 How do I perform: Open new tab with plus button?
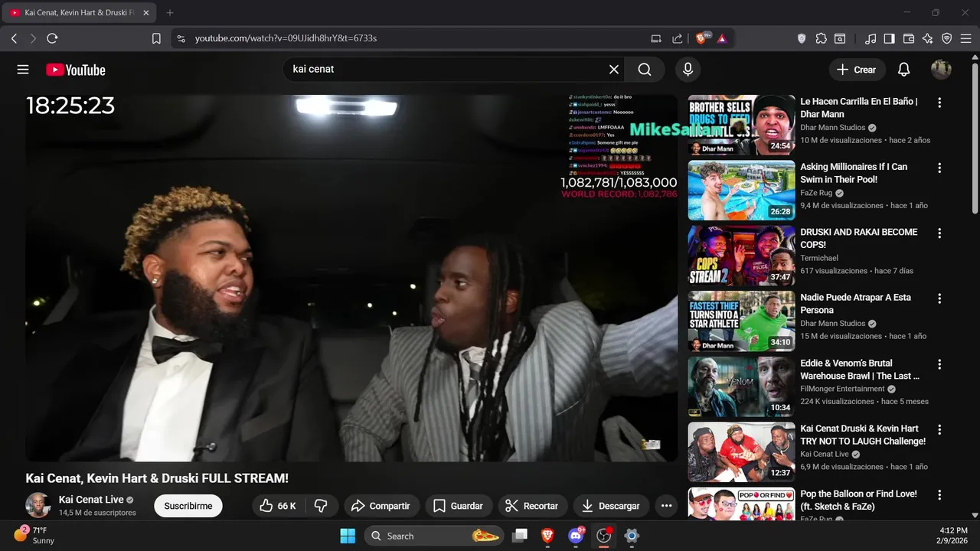[x=170, y=13]
